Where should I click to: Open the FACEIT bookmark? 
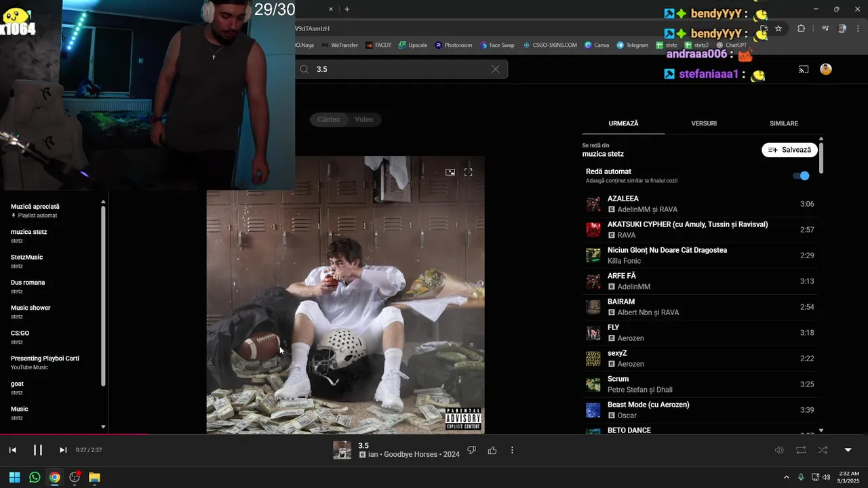pyautogui.click(x=378, y=45)
